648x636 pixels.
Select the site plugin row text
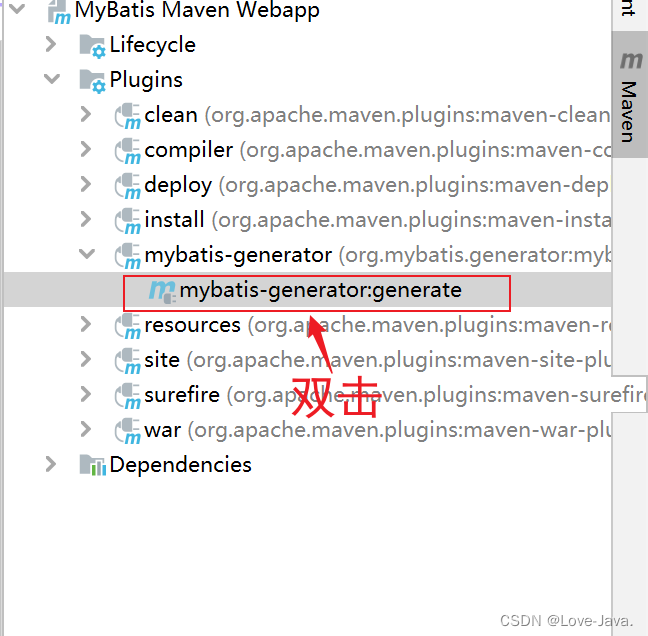(377, 360)
